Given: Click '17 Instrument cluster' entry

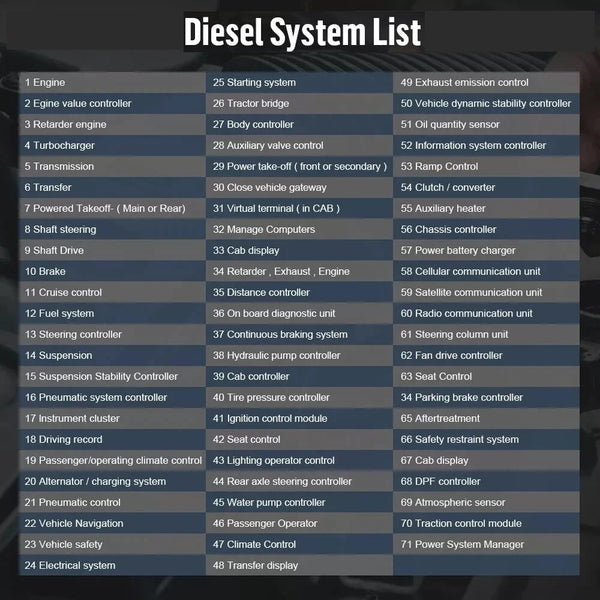Looking at the screenshot, I should point(112,419).
